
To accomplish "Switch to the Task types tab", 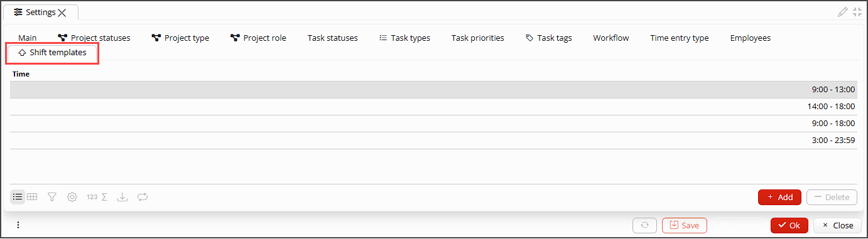I will point(404,38).
